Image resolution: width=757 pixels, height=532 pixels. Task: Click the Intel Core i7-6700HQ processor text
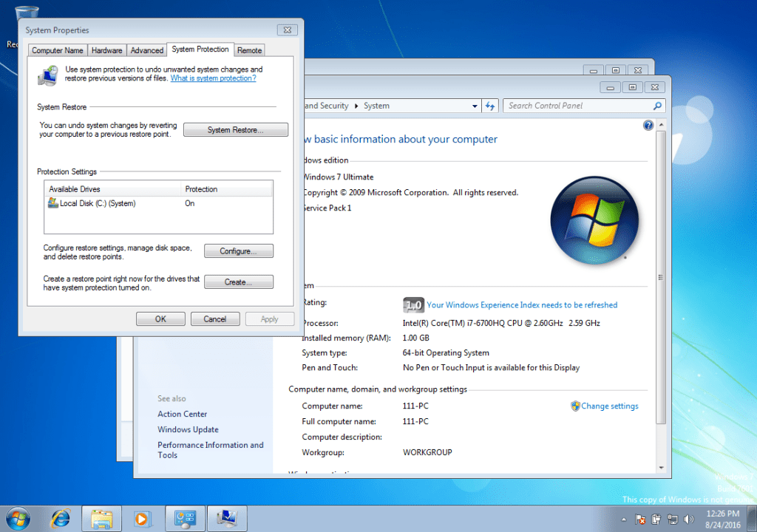click(501, 323)
